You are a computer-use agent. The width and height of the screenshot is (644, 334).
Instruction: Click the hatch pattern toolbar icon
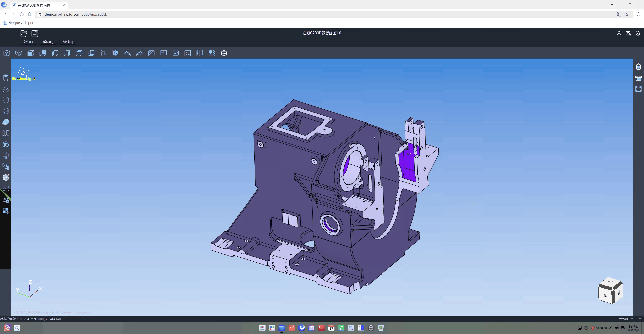coord(151,53)
